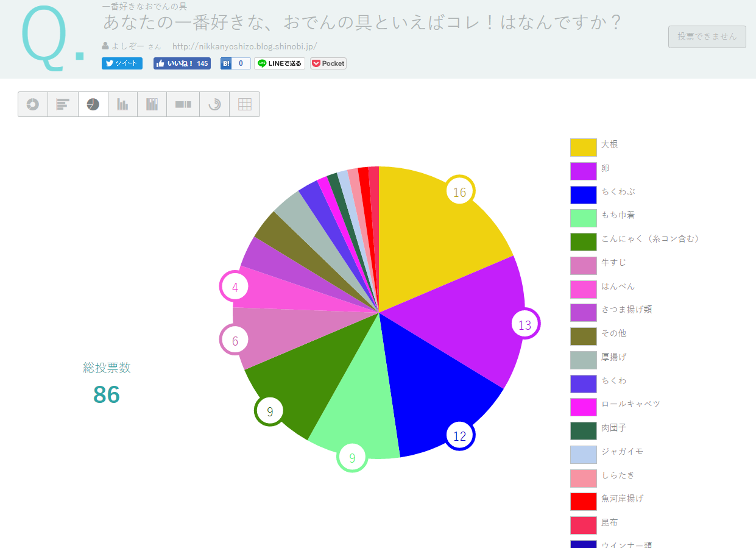Viewport: 756px width, 548px height.
Task: Select the horizontal bar chart view
Action: click(x=63, y=104)
